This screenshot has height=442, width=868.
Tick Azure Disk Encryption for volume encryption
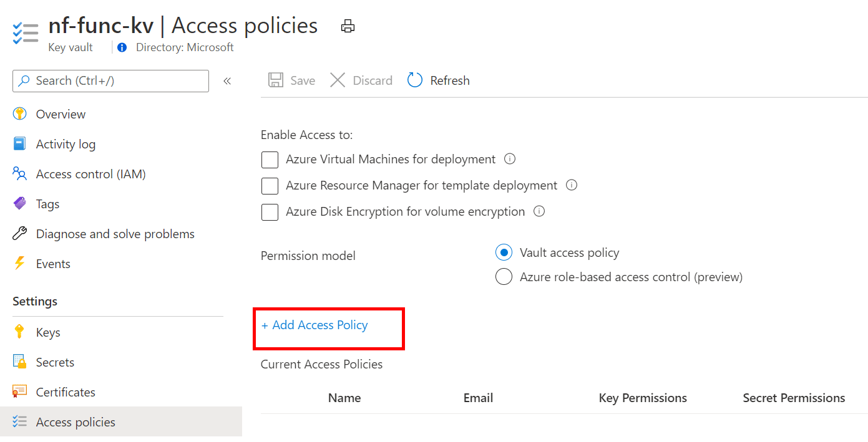pos(270,212)
